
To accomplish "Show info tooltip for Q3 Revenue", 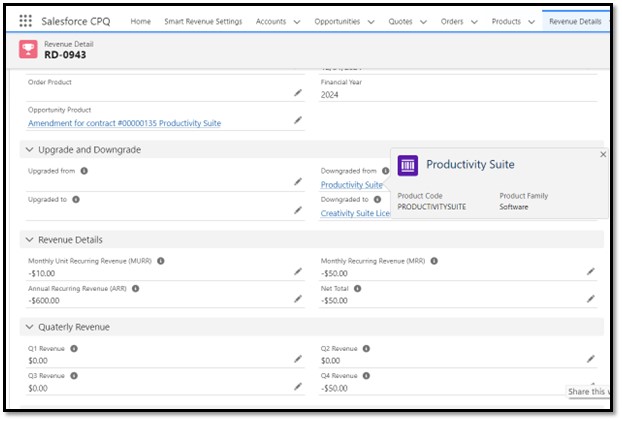I will [74, 376].
